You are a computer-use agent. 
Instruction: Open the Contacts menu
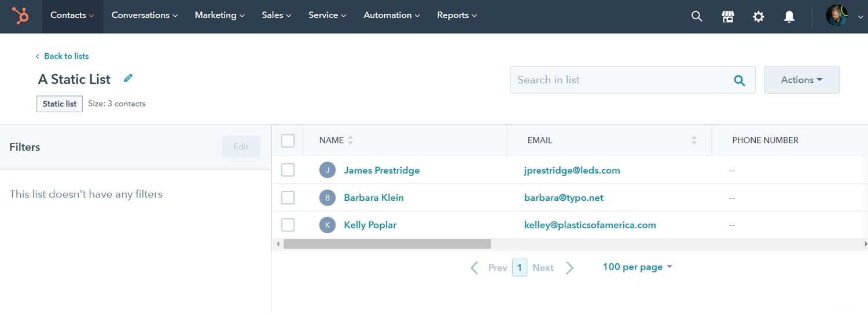[72, 16]
